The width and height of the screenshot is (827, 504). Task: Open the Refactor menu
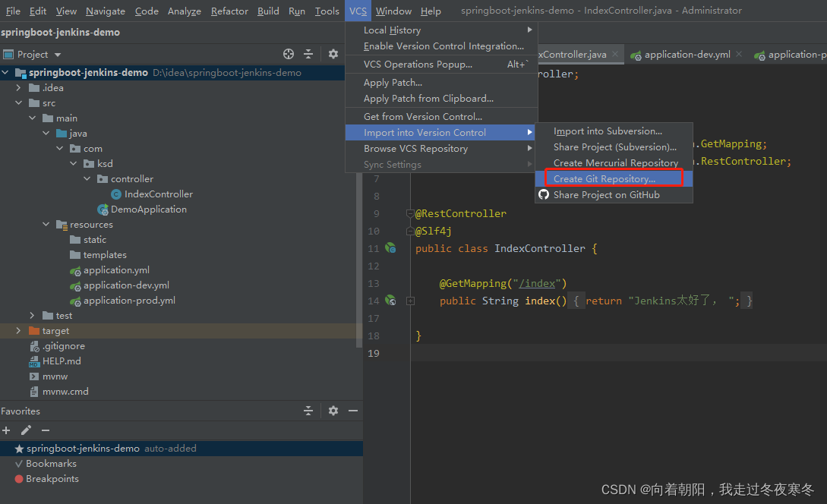229,11
